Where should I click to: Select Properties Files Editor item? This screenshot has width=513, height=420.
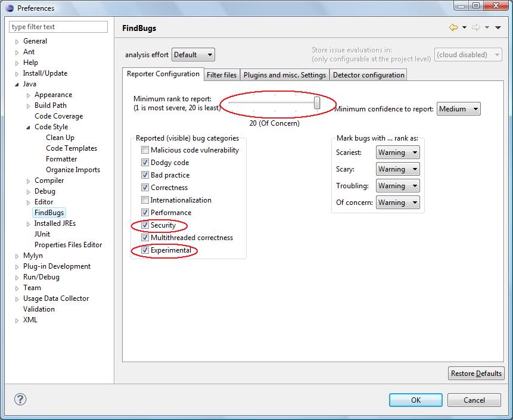(x=68, y=245)
